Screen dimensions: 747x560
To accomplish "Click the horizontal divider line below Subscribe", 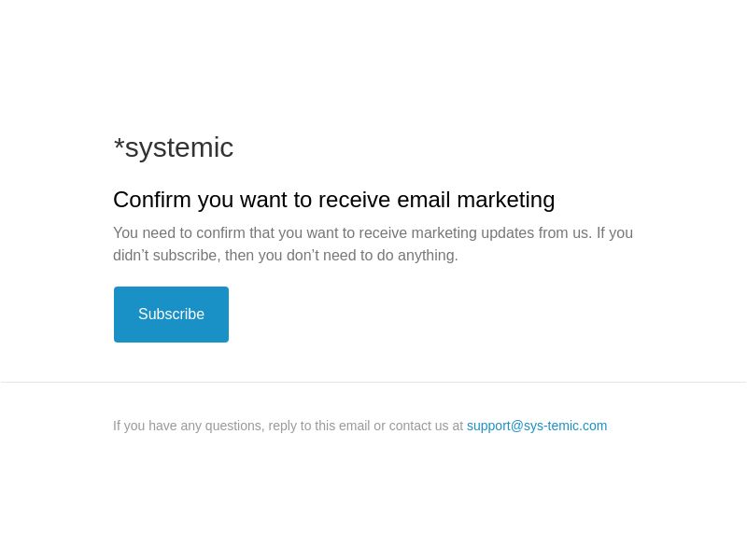I will pos(373,382).
